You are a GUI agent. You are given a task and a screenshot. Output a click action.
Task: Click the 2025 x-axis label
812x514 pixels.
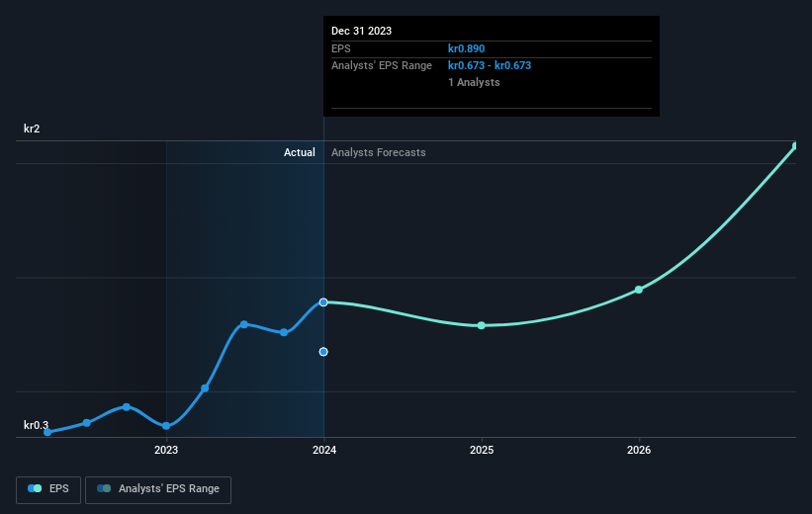click(x=482, y=451)
